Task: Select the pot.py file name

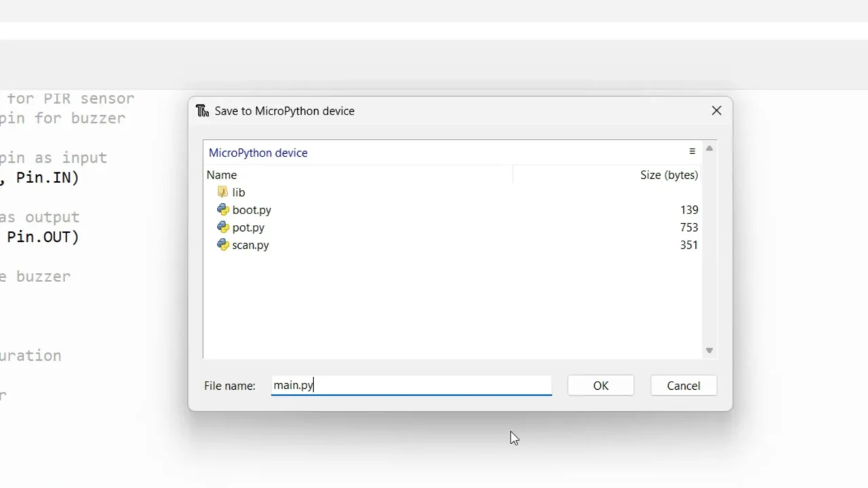Action: [248, 228]
